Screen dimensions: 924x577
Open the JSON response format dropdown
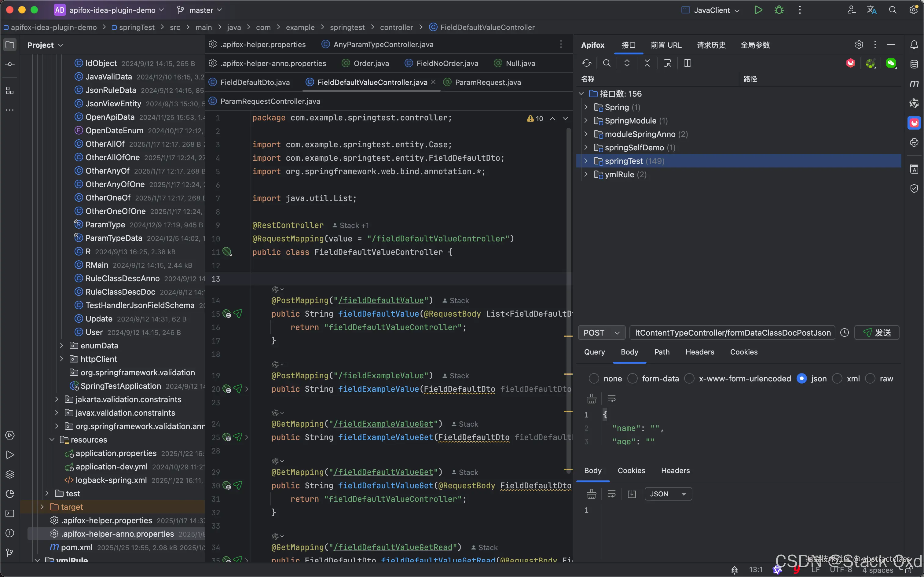[x=668, y=494]
